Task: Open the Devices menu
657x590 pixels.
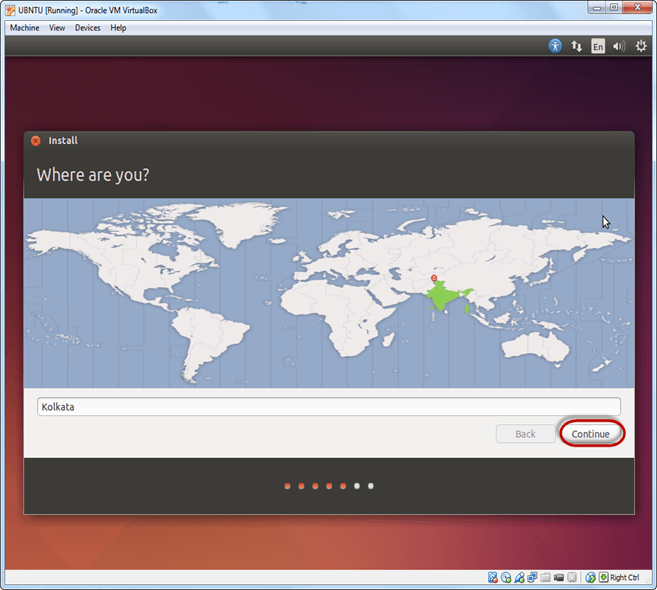Action: click(x=88, y=28)
